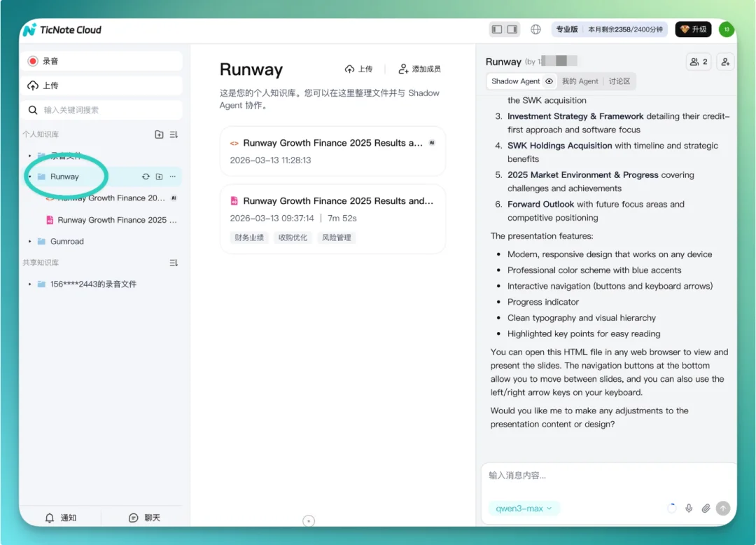The image size is (756, 545).
Task: Switch to the 我的 Agent tab
Action: 580,81
